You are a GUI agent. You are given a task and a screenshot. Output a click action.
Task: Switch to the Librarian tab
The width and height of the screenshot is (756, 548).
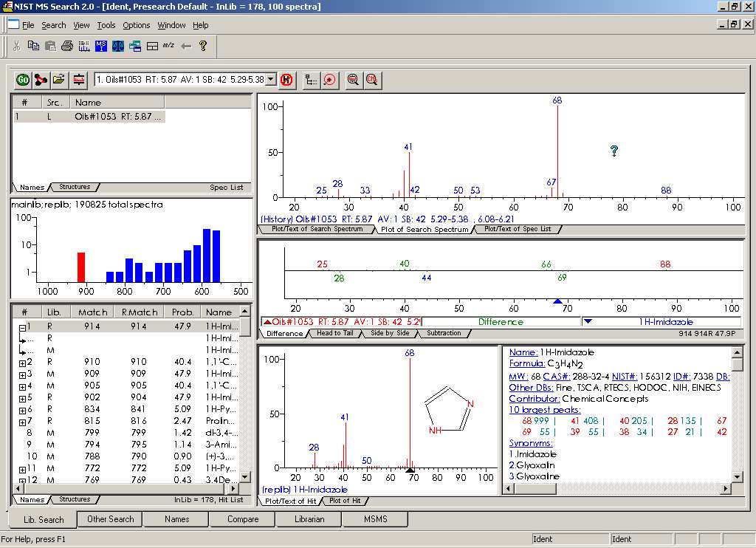(x=309, y=519)
